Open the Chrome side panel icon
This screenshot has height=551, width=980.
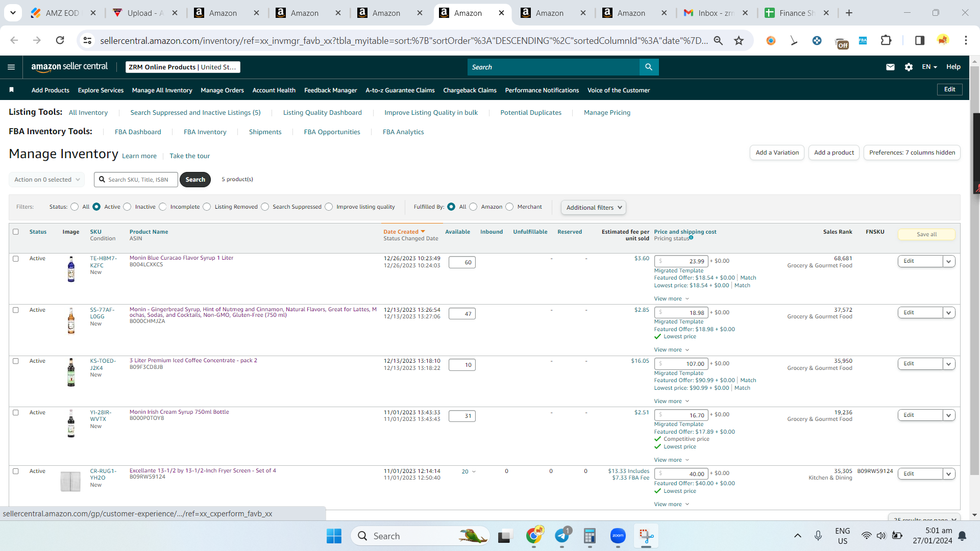(920, 40)
